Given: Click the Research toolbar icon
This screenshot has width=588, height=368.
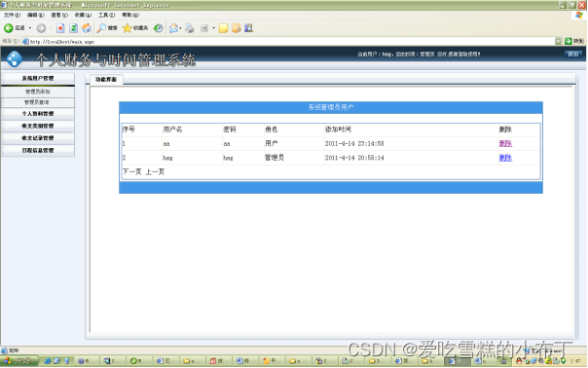Looking at the screenshot, I should (248, 28).
